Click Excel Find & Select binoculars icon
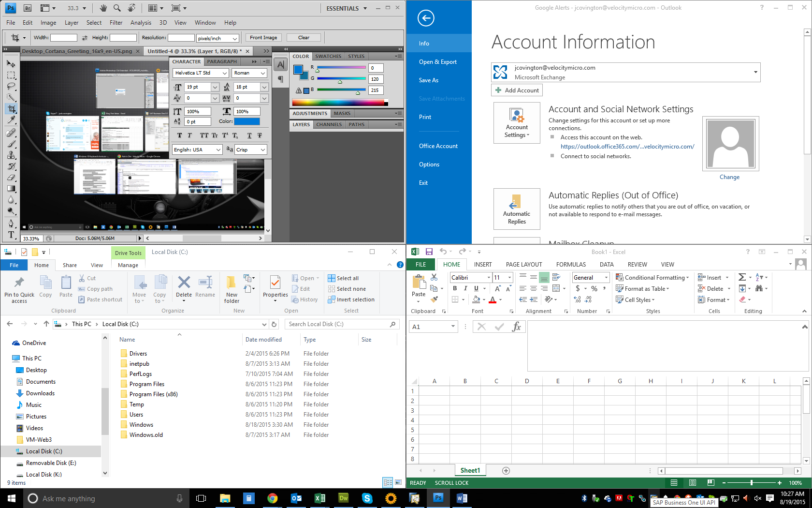This screenshot has width=812, height=508. coord(759,288)
